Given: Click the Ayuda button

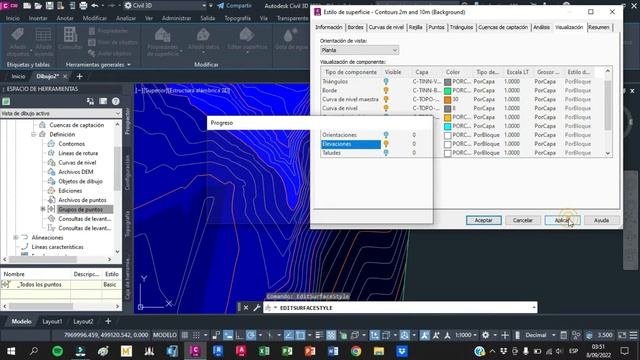Looking at the screenshot, I should tap(601, 220).
